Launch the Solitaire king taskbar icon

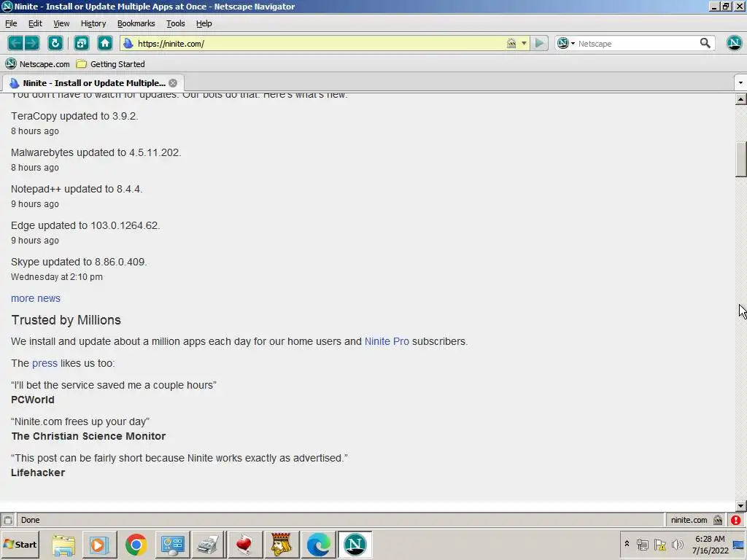point(281,544)
